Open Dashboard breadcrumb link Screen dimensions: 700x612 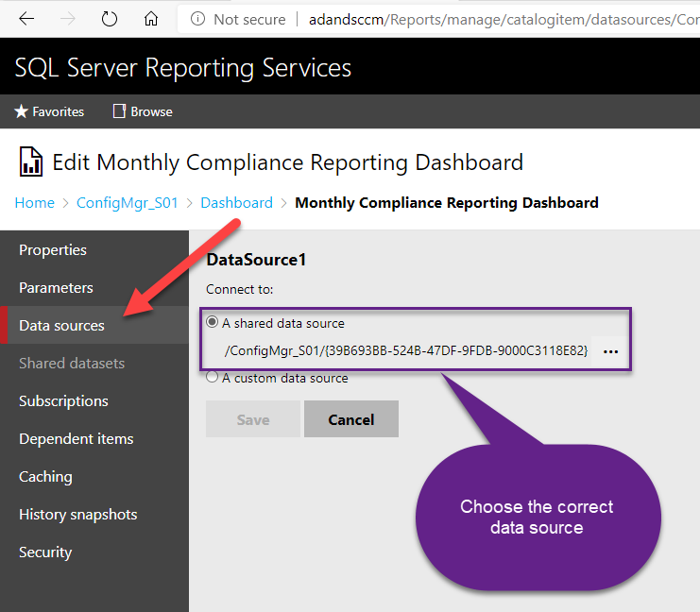[x=236, y=203]
